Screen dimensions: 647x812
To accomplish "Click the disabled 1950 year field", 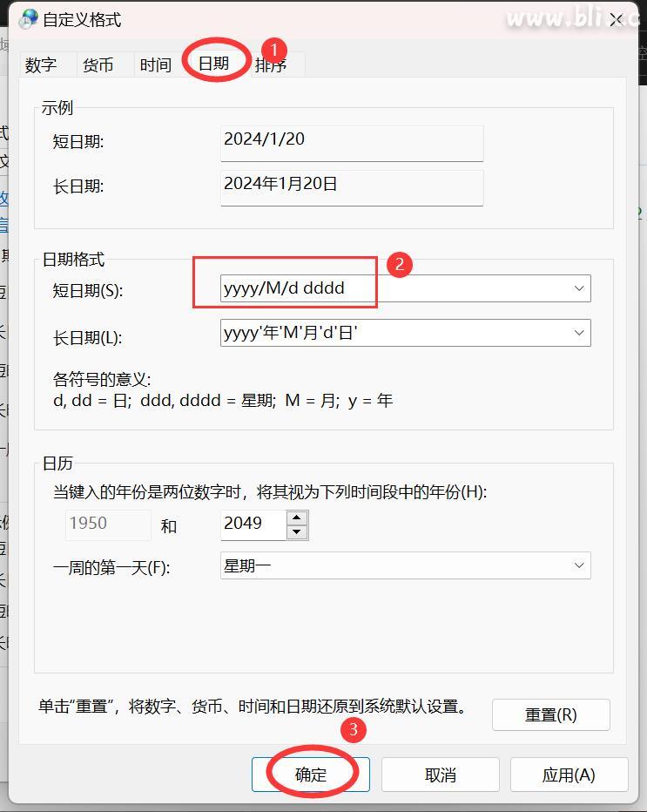I will (x=108, y=525).
